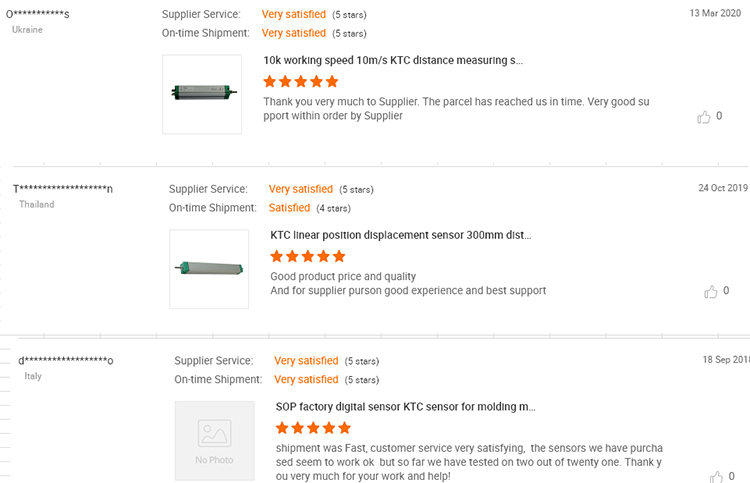This screenshot has width=750, height=483.
Task: Like the Ukraine buyer's review with thumbs-up
Action: [x=703, y=117]
